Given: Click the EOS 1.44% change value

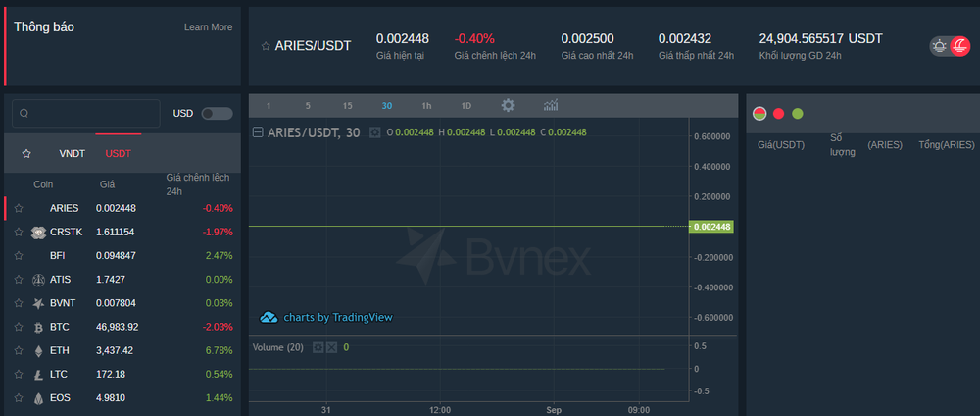Looking at the screenshot, I should point(219,398).
